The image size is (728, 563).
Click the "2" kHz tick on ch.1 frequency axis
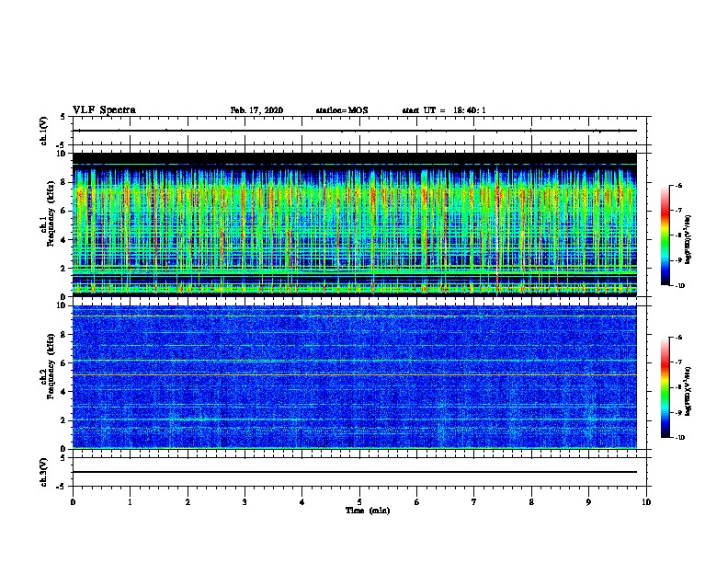(x=63, y=269)
